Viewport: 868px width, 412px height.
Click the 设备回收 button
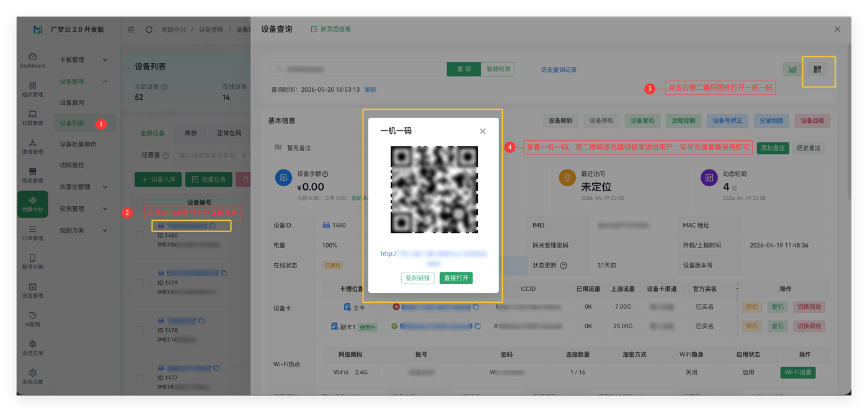tap(812, 120)
